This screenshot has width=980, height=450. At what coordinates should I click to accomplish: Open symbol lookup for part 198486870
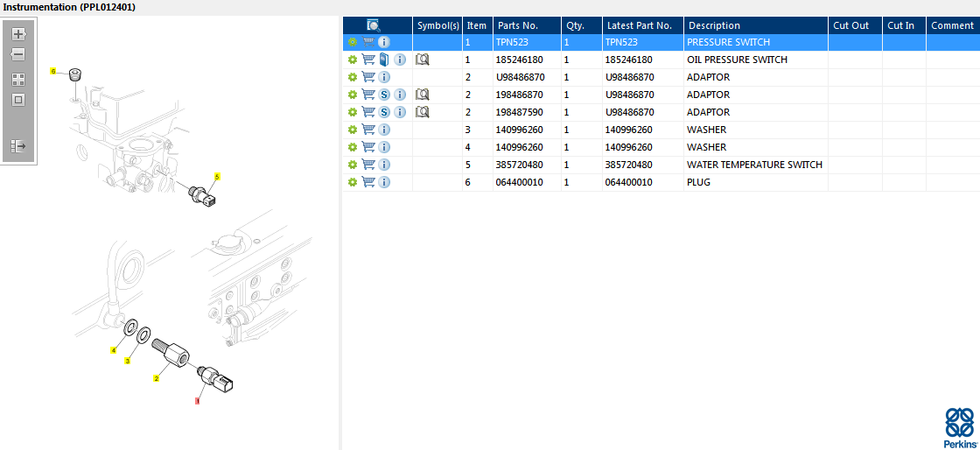[x=423, y=95]
